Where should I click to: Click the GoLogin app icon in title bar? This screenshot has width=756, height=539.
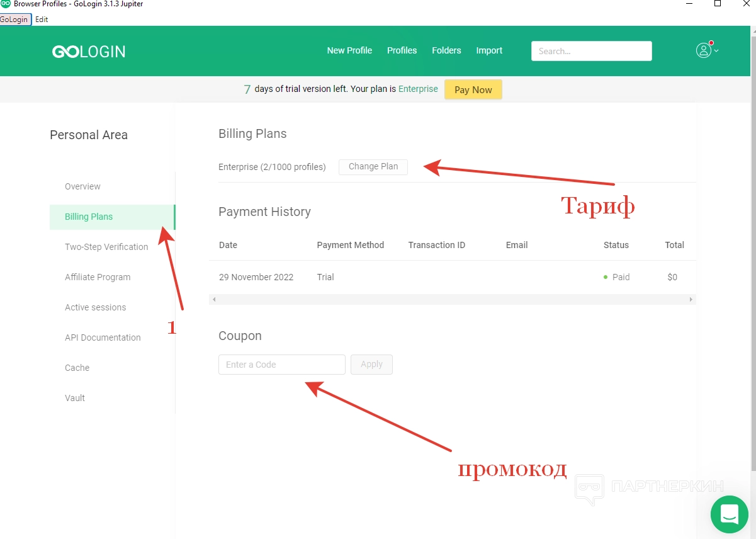pos(6,4)
